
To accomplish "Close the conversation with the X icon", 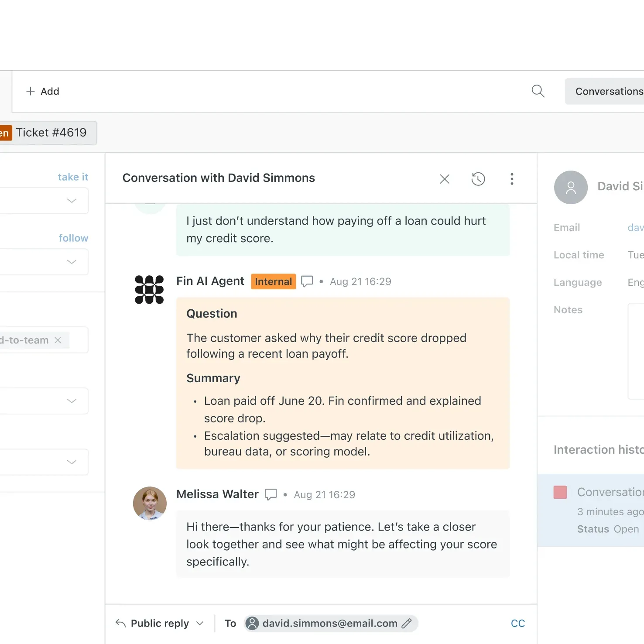I will (x=445, y=179).
